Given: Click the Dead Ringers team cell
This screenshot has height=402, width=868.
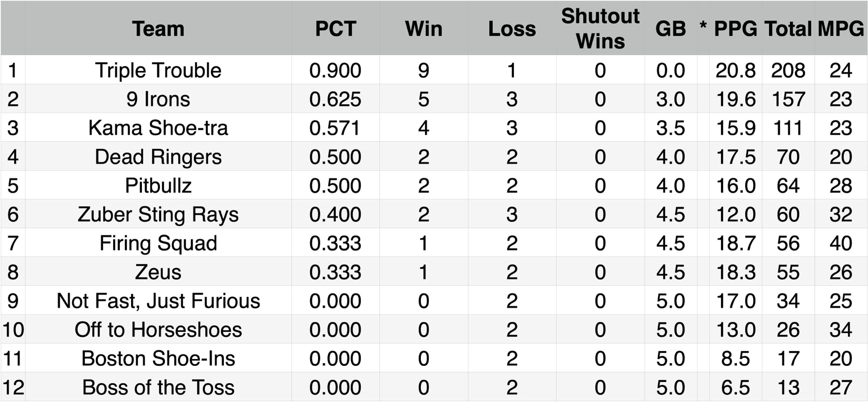Looking at the screenshot, I should point(158,157).
